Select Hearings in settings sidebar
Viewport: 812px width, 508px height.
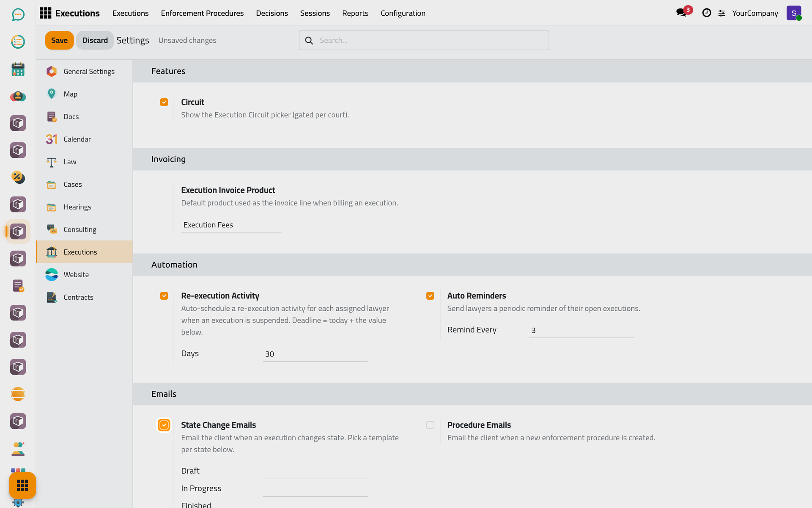click(x=85, y=207)
